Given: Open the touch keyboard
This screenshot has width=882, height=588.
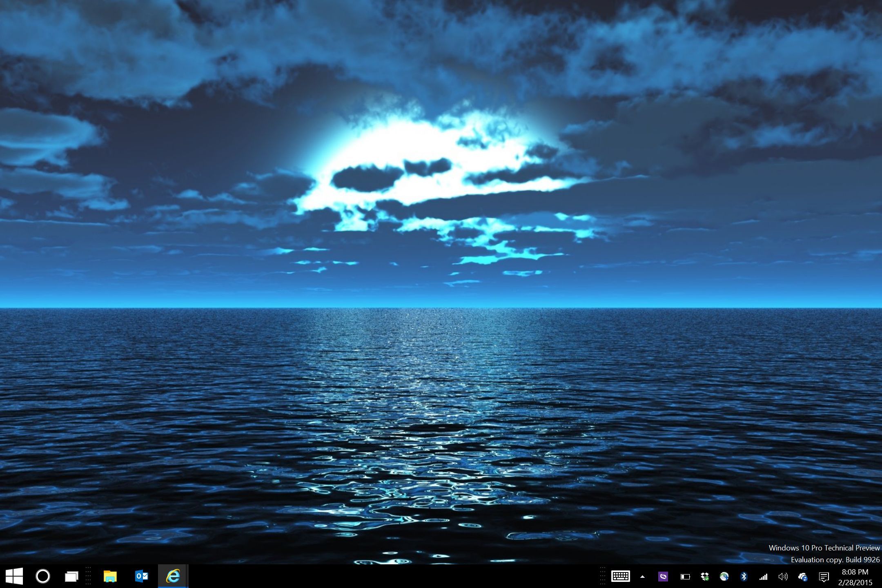Looking at the screenshot, I should (621, 576).
